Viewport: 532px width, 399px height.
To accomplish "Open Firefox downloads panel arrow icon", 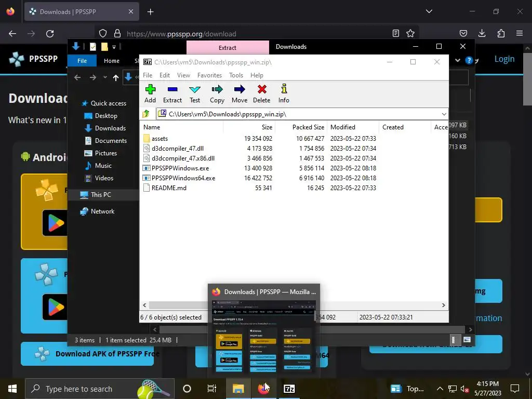I will pos(482,33).
